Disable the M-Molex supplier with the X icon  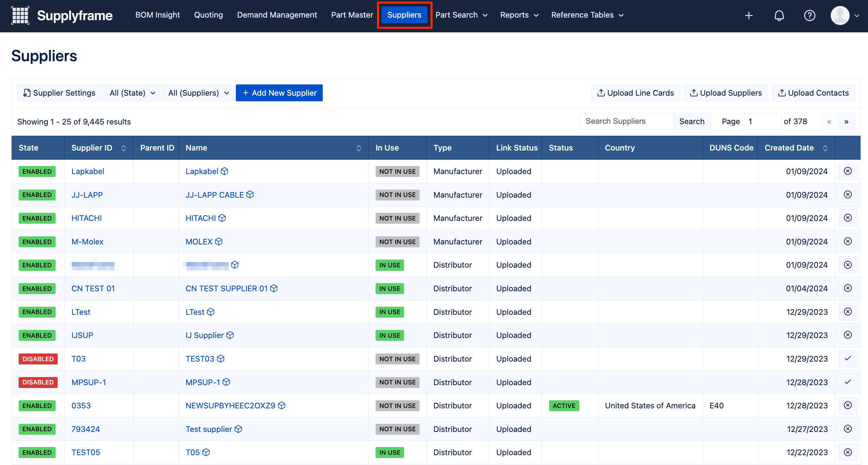tap(848, 241)
